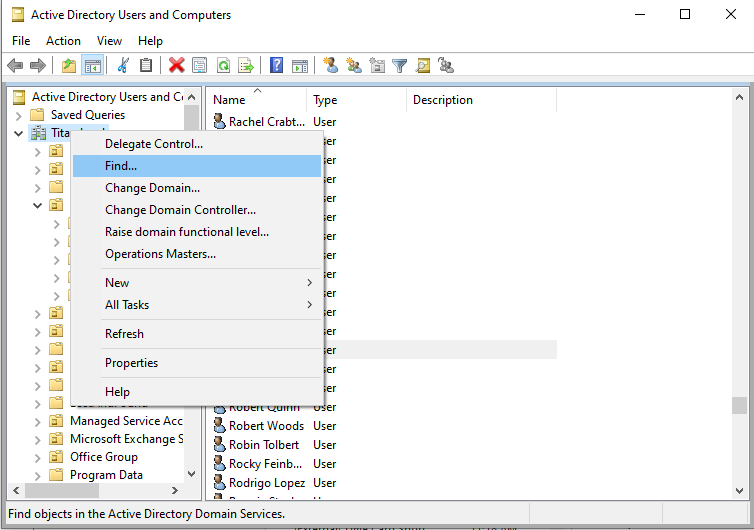Click the blue question mark Help icon
The width and height of the screenshot is (754, 530).
tap(276, 65)
